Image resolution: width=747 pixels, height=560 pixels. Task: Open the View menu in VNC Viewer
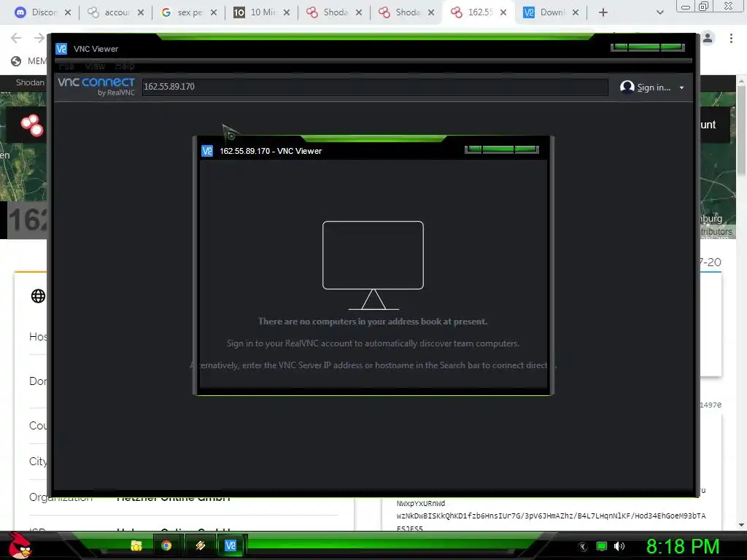(x=95, y=66)
